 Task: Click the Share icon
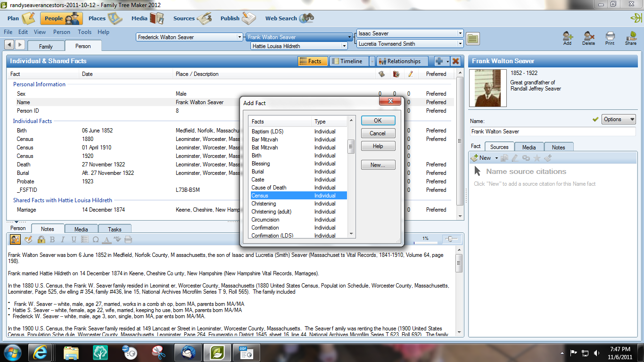(x=631, y=38)
